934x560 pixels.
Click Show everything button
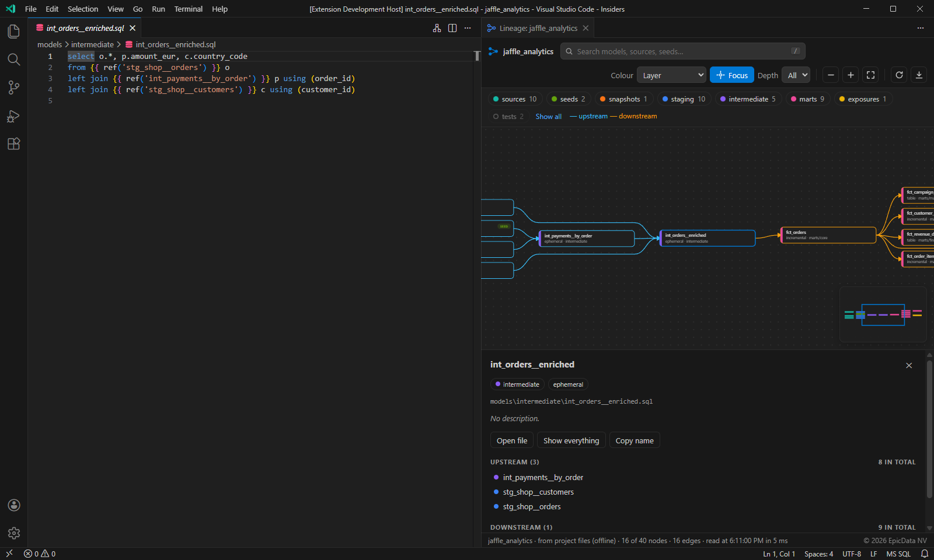tap(571, 440)
